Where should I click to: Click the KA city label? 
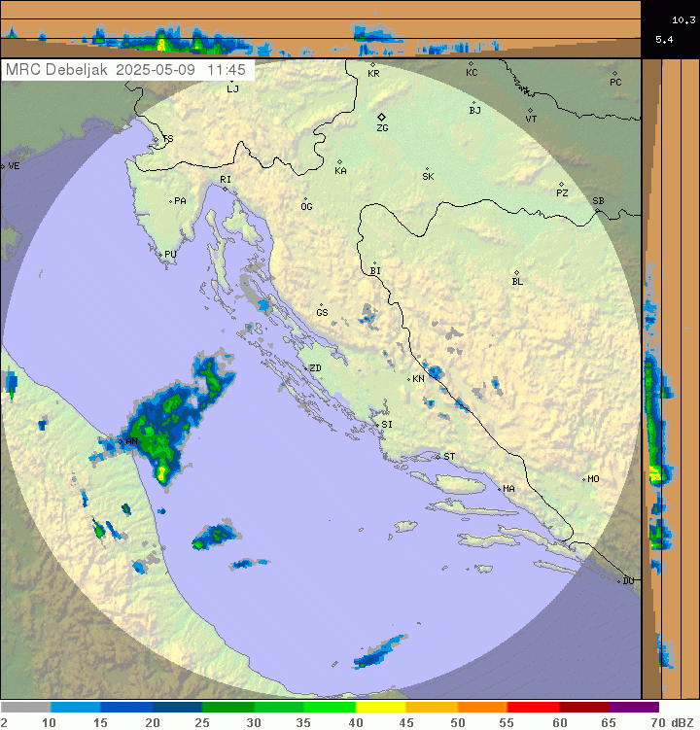point(340,171)
